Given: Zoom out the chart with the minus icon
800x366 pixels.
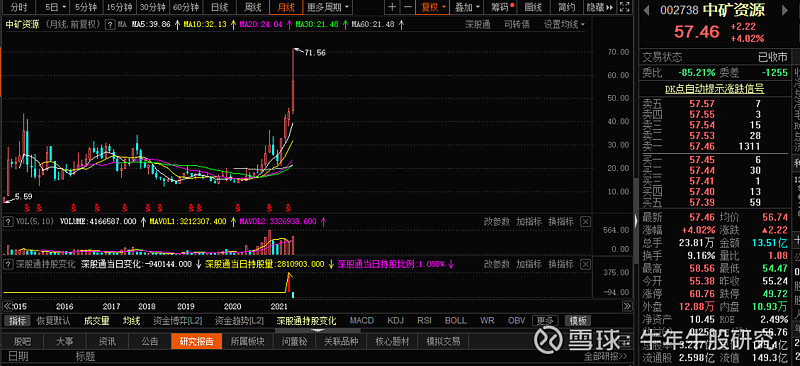Looking at the screenshot, I should [x=408, y=7].
